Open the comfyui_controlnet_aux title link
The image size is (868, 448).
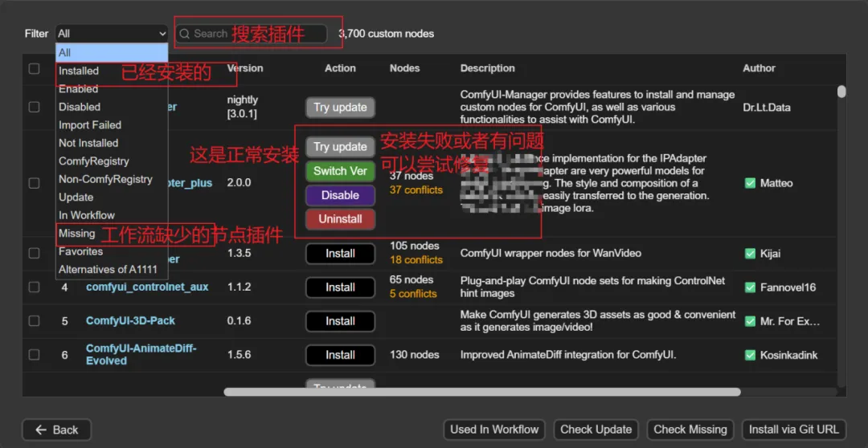(147, 287)
